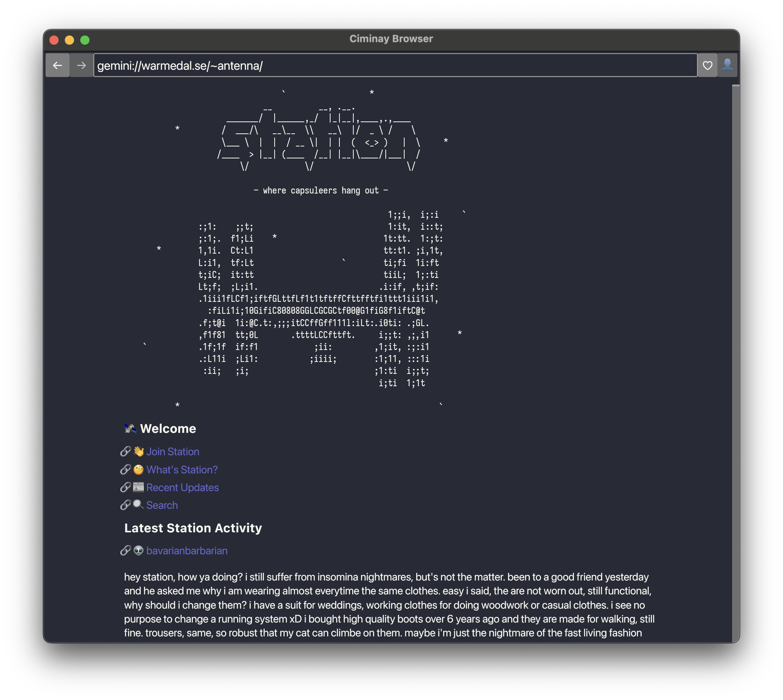Bookmark page with the heart icon
The height and width of the screenshot is (700, 783).
pyautogui.click(x=707, y=66)
